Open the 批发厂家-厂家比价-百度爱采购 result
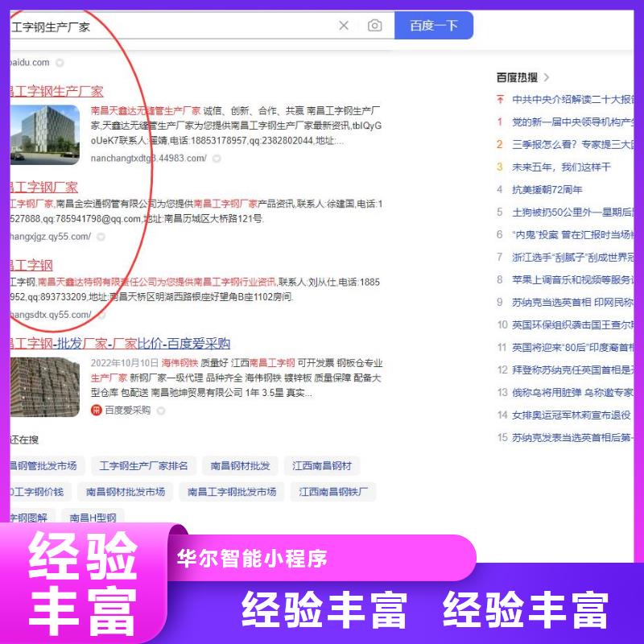The width and height of the screenshot is (644, 644). click(x=120, y=344)
